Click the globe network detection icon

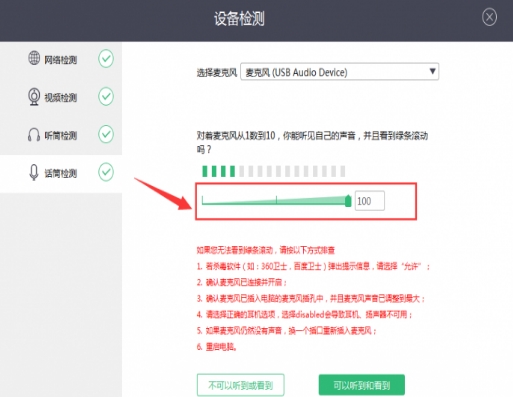click(x=34, y=58)
